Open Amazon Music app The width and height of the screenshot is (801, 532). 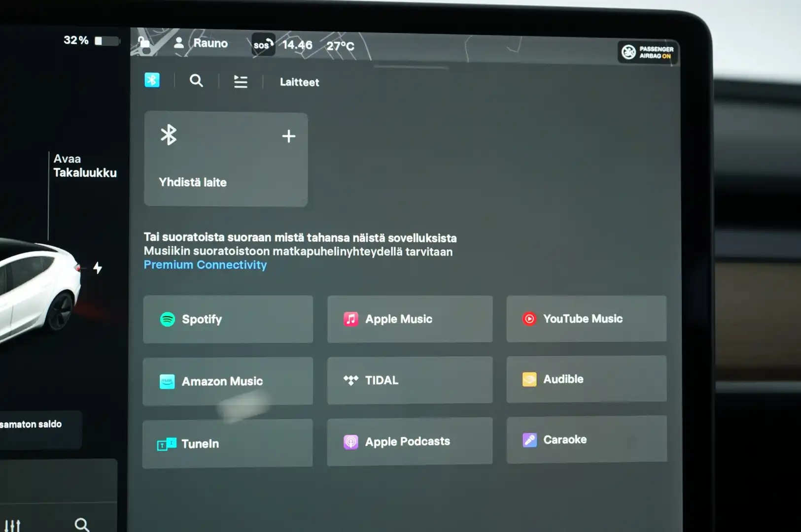(228, 381)
